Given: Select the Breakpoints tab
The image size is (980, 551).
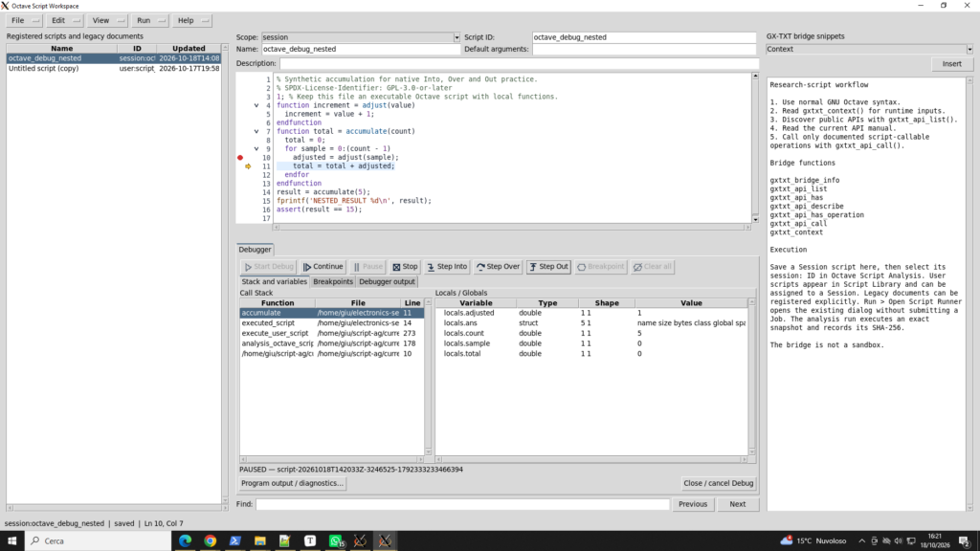Looking at the screenshot, I should pos(333,282).
